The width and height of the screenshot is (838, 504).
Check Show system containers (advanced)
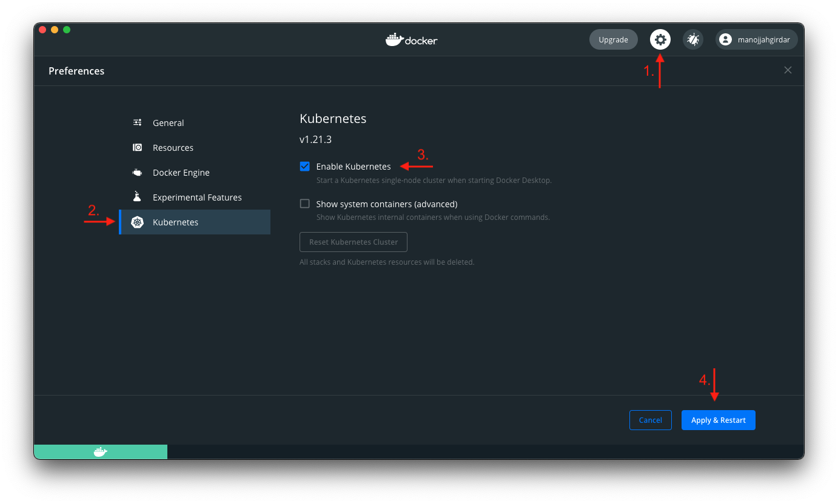click(305, 204)
